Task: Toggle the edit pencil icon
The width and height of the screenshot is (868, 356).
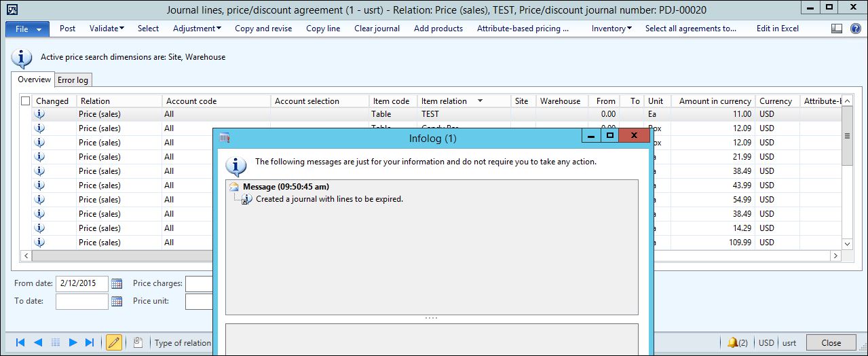Action: point(114,342)
